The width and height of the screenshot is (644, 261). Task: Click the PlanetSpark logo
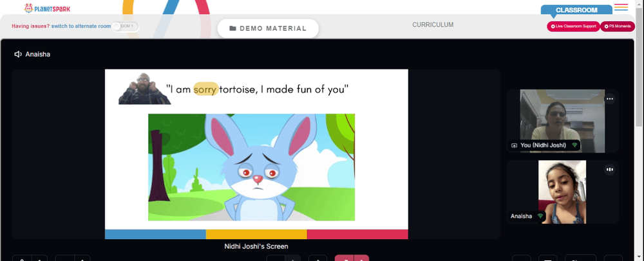(x=47, y=8)
